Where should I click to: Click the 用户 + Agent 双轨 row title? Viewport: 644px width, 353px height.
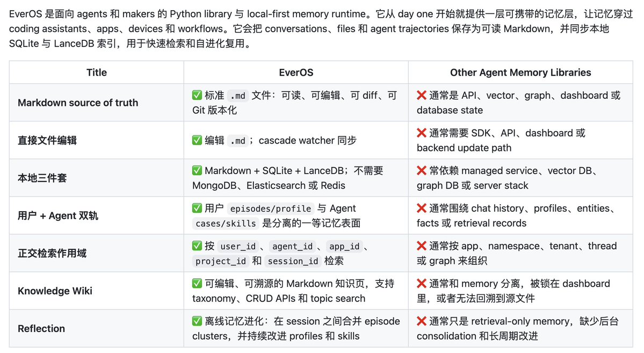(58, 216)
